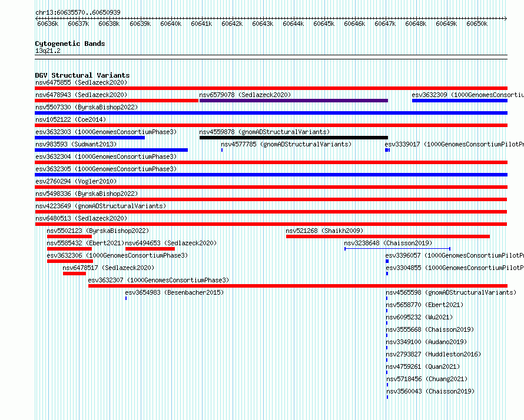Click the Cytogenetic Bands track title
Screen dimensions: 524x420
tap(70, 44)
